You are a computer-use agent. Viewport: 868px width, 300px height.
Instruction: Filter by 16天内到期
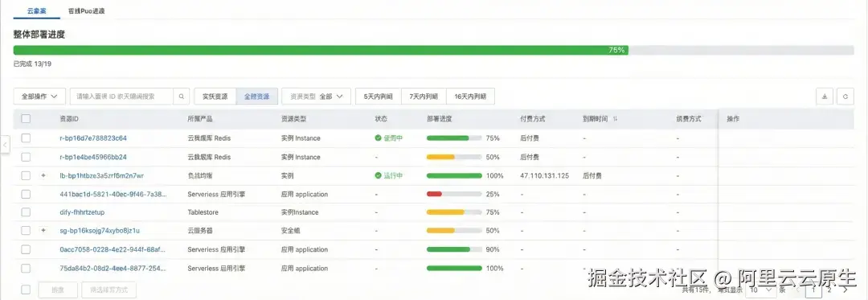coord(470,97)
